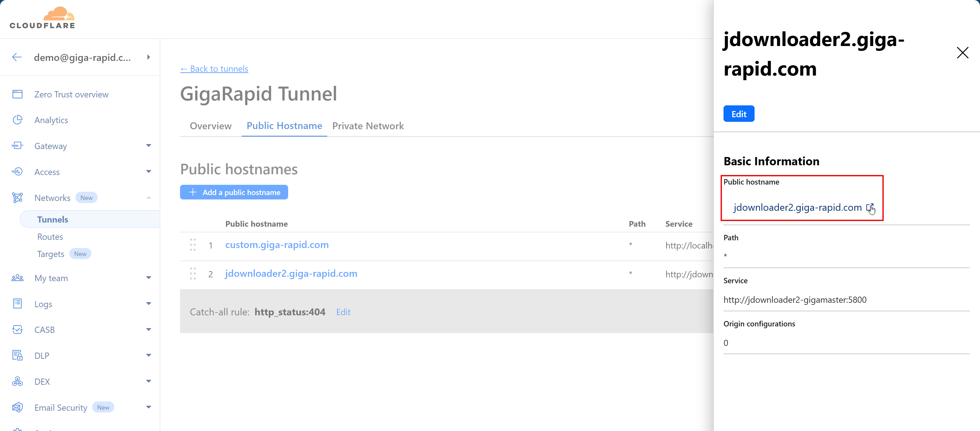Expand the Access menu chevron
This screenshot has width=980, height=431.
pos(148,171)
